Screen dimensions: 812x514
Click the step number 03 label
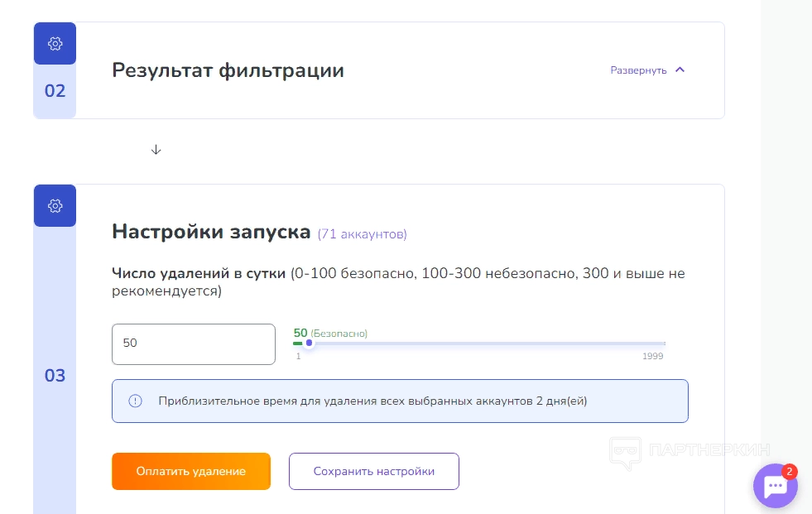pyautogui.click(x=55, y=376)
